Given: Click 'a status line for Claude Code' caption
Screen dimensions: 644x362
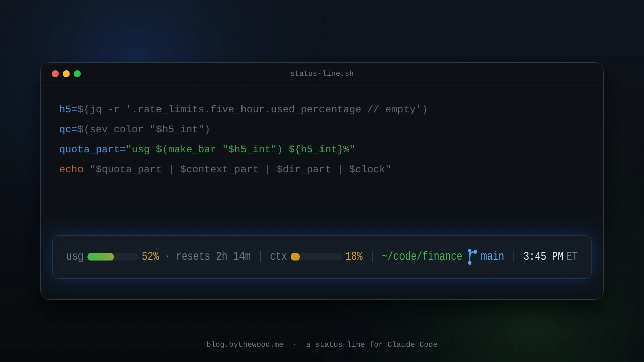Looking at the screenshot, I should [372, 345].
